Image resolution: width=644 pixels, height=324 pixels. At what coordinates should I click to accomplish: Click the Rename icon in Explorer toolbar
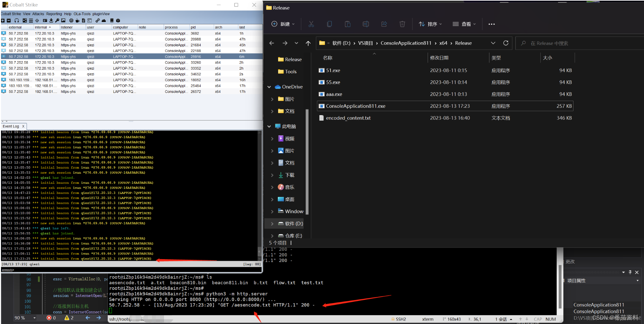(x=366, y=24)
